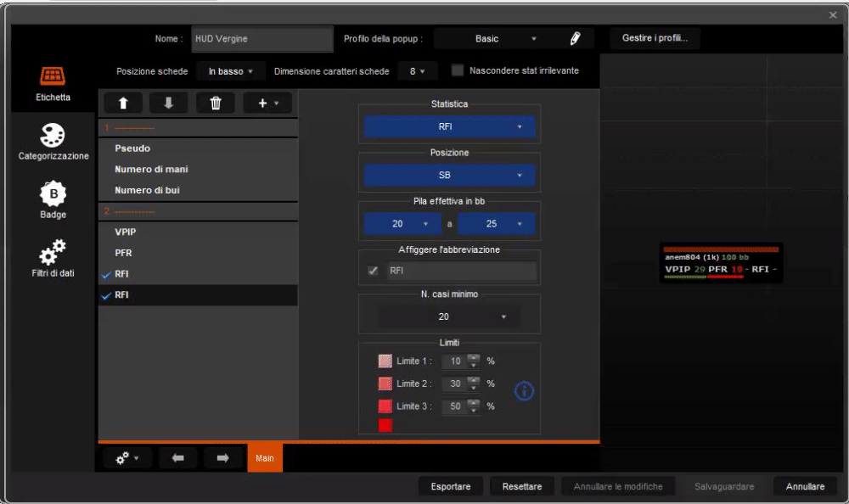Select line 1 separator row
Viewport: 849px width, 504px height.
tap(198, 128)
